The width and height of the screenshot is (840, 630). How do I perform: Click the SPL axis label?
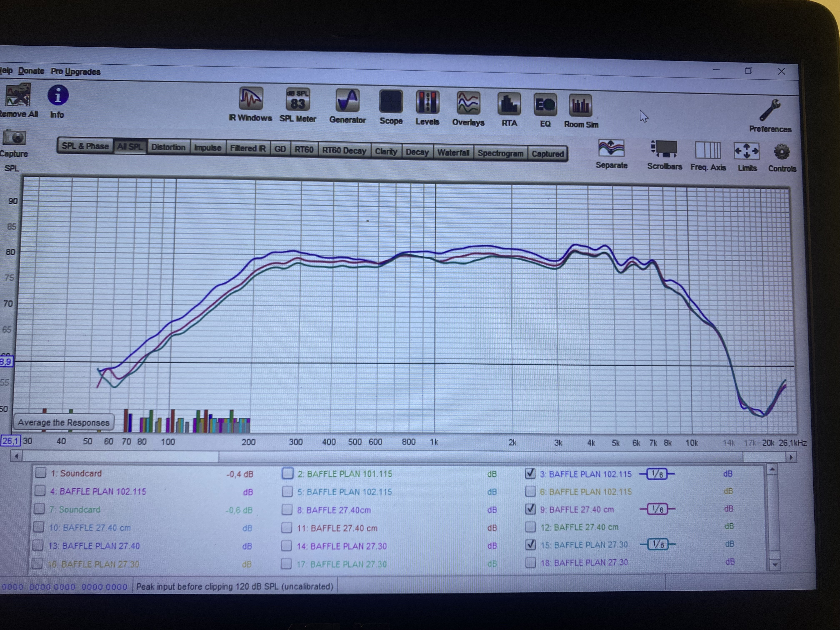tap(11, 168)
